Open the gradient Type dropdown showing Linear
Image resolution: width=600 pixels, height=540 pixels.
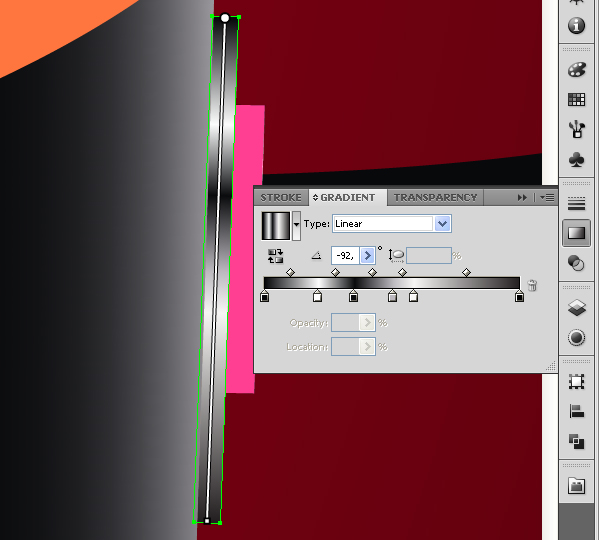coord(392,224)
